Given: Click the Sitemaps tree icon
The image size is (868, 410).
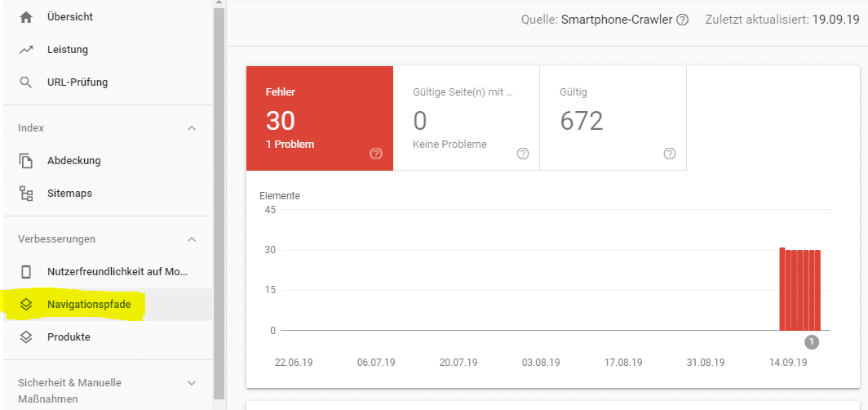Looking at the screenshot, I should [x=25, y=194].
